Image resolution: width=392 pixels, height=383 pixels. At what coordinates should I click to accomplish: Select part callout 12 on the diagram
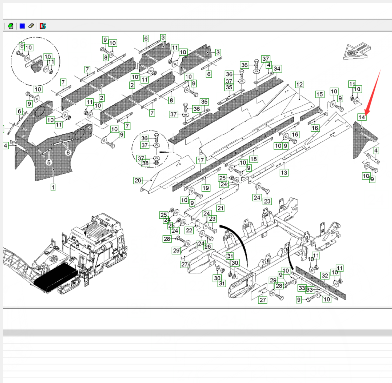pyautogui.click(x=299, y=85)
